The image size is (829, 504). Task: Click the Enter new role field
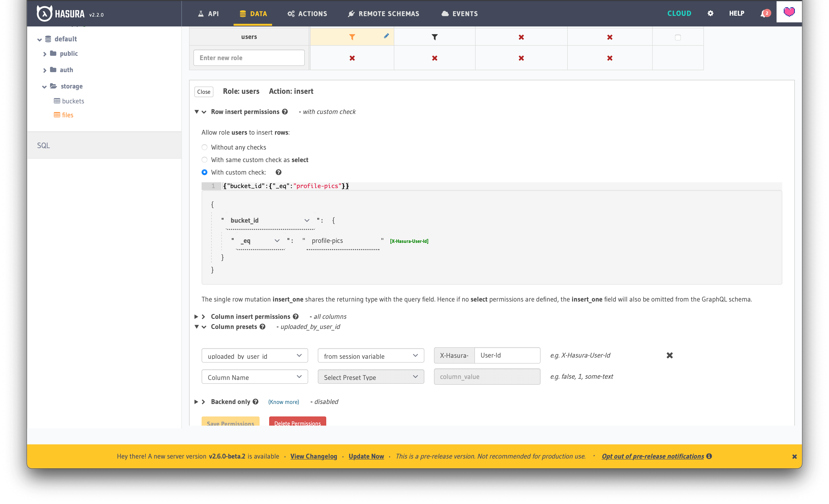[249, 58]
